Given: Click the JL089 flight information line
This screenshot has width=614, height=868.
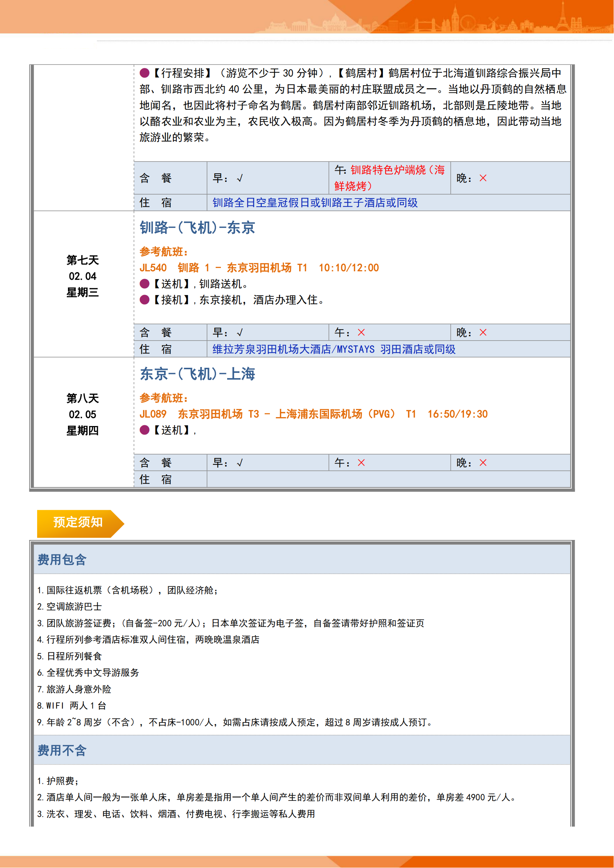Looking at the screenshot, I should (313, 415).
